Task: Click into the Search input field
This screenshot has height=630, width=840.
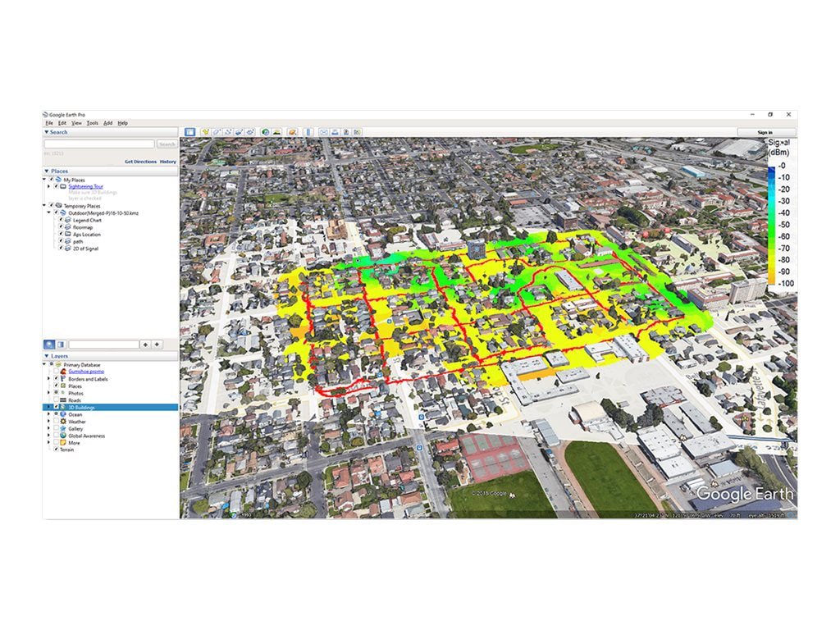Action: pyautogui.click(x=98, y=144)
